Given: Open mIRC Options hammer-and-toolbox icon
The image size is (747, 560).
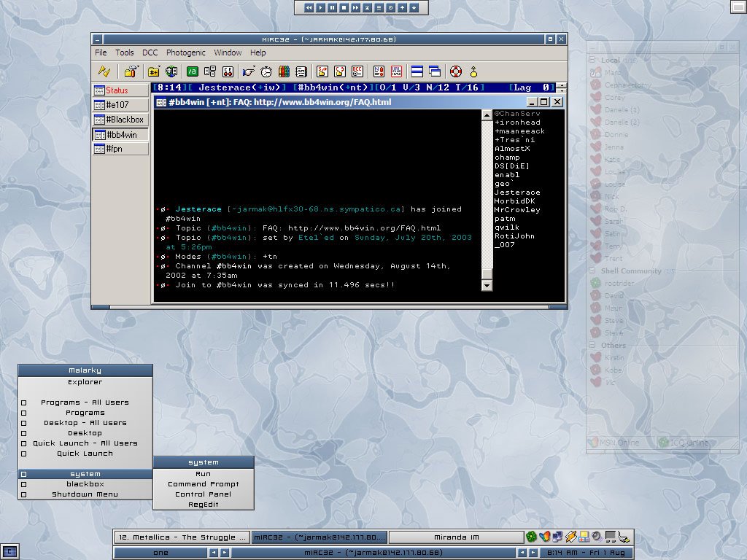Looking at the screenshot, I should (131, 71).
